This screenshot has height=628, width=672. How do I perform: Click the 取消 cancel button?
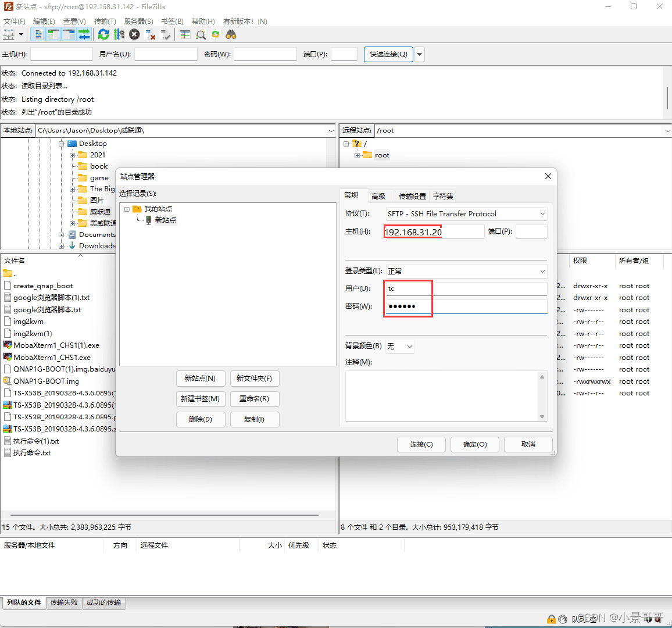pos(528,444)
